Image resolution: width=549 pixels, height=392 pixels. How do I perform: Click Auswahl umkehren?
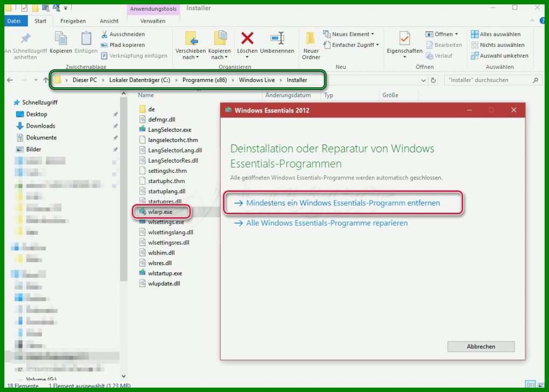tap(499, 55)
